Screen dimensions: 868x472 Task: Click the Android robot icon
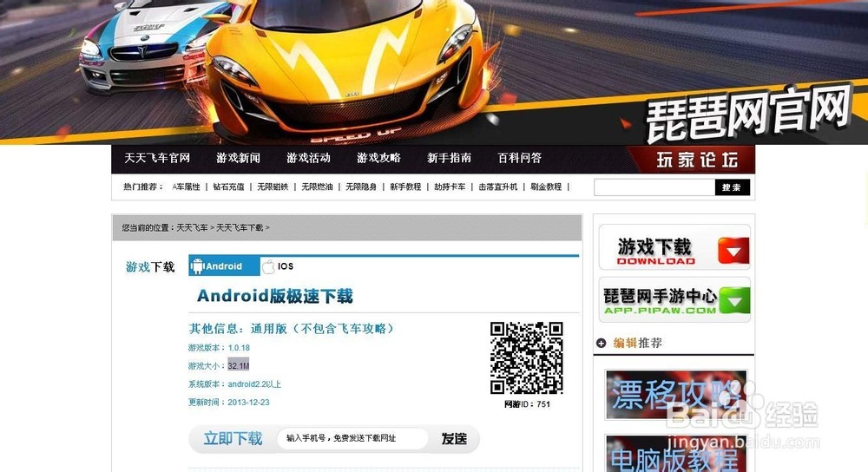tap(197, 266)
